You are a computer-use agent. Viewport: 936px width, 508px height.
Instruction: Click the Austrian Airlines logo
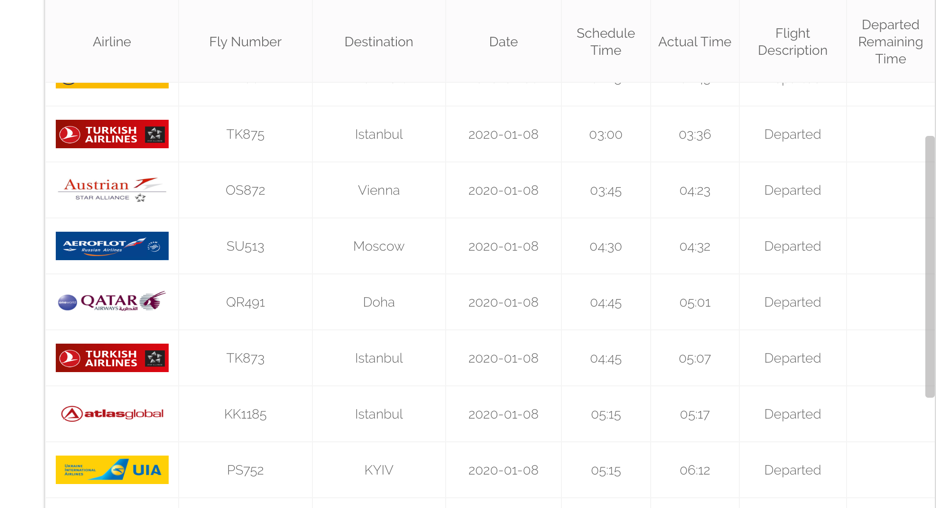point(112,190)
